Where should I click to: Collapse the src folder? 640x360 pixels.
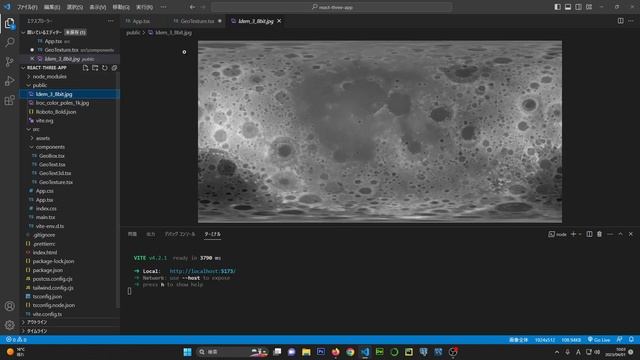tap(28, 129)
